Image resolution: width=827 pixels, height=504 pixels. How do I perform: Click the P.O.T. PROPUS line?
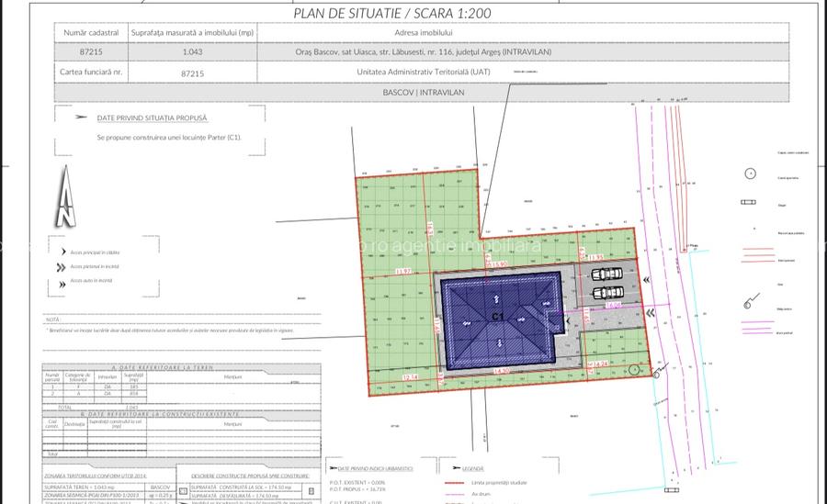point(357,489)
